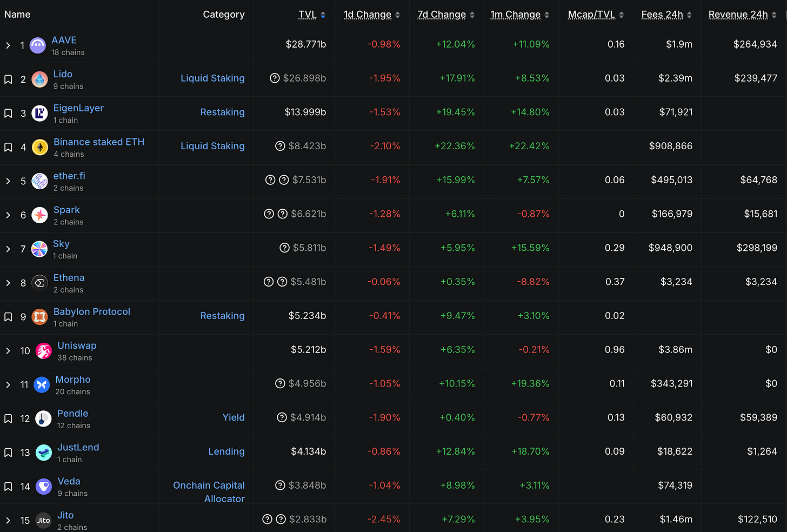Bookmark Binance staked ETH

[x=8, y=147]
